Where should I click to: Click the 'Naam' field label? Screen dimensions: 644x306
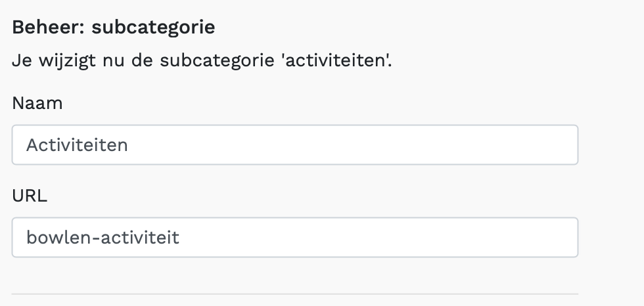[37, 103]
